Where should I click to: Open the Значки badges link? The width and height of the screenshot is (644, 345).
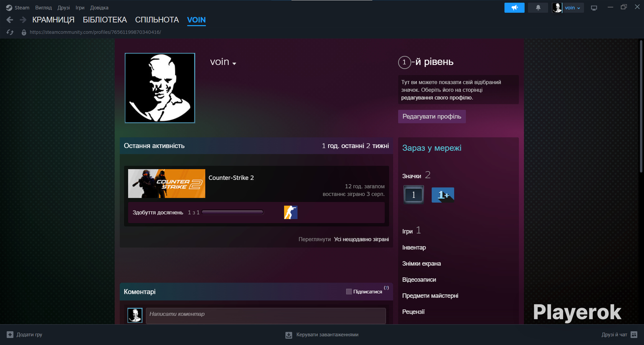coord(411,176)
